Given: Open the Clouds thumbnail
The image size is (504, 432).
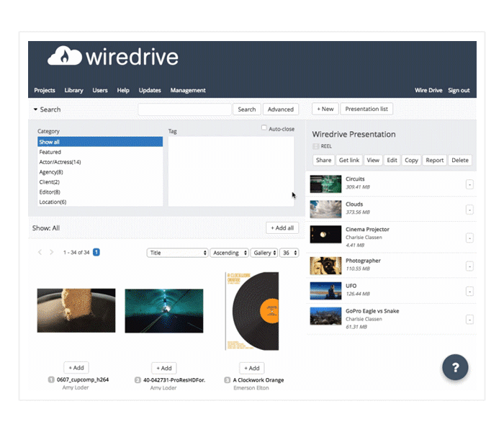Looking at the screenshot, I should [325, 210].
